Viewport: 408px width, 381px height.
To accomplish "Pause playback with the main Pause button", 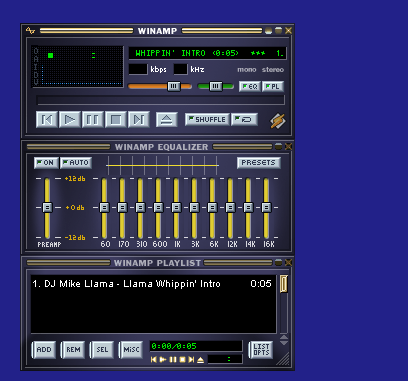I will [93, 119].
